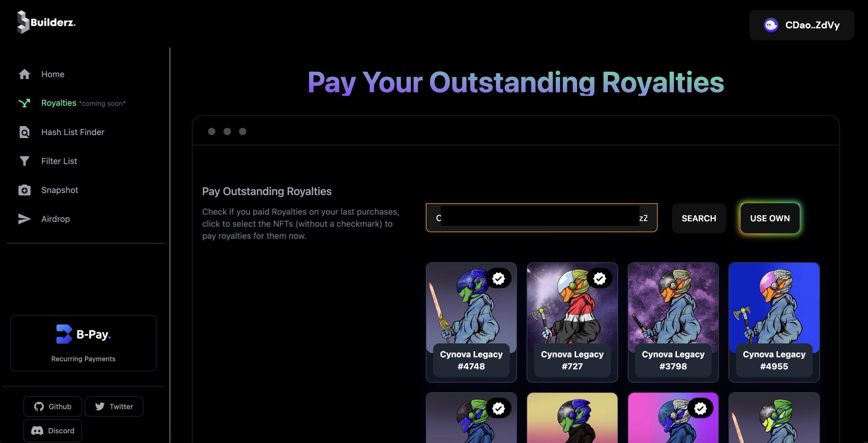
Task: Select the unchecked Cynova Legacy #3798 card
Action: 673,322
